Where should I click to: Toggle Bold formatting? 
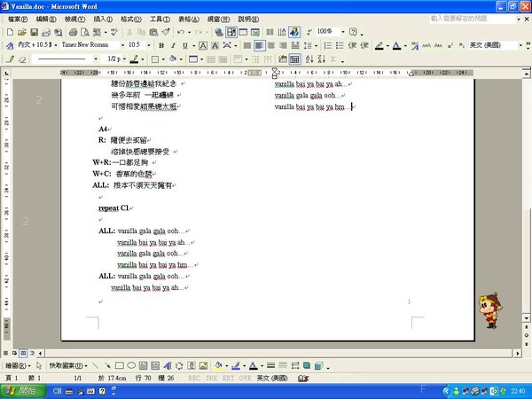pyautogui.click(x=160, y=45)
